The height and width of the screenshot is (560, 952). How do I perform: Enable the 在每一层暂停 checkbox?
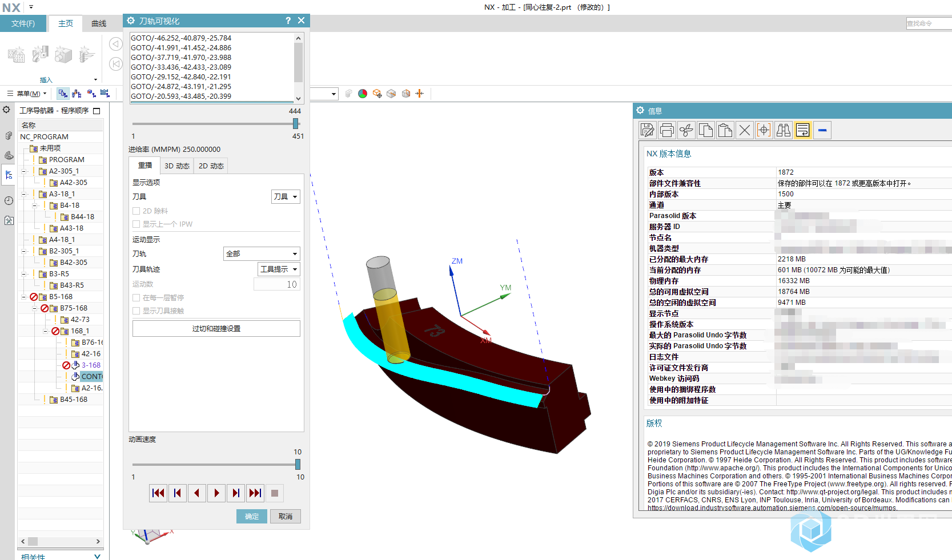(136, 298)
